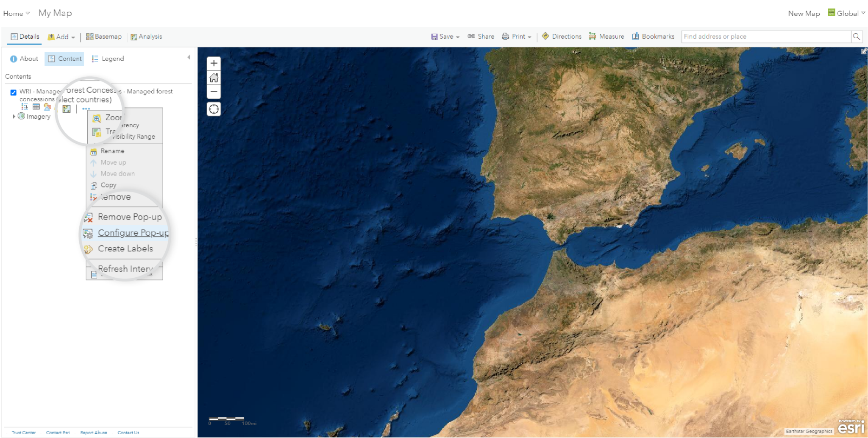Click the more options ellipsis for WRI layer

point(86,109)
